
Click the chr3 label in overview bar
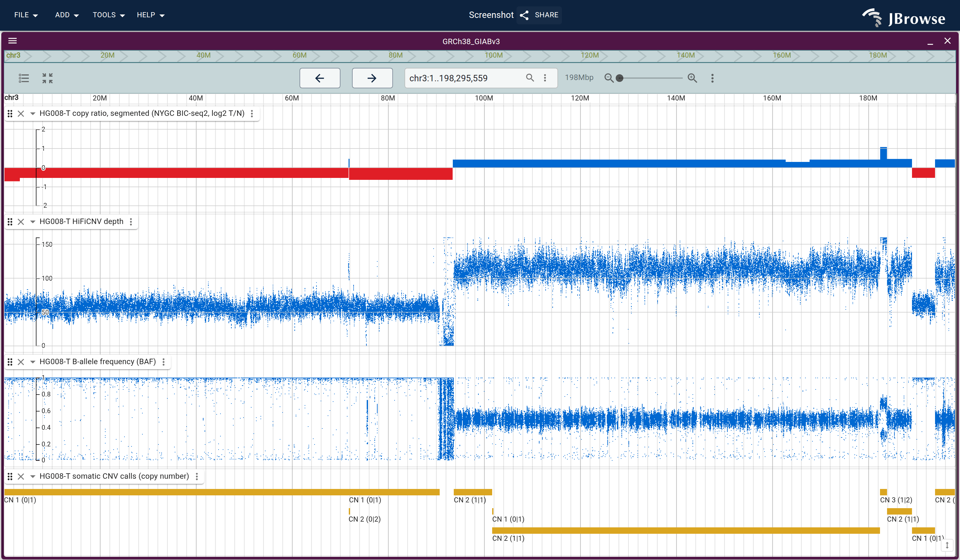pos(13,55)
